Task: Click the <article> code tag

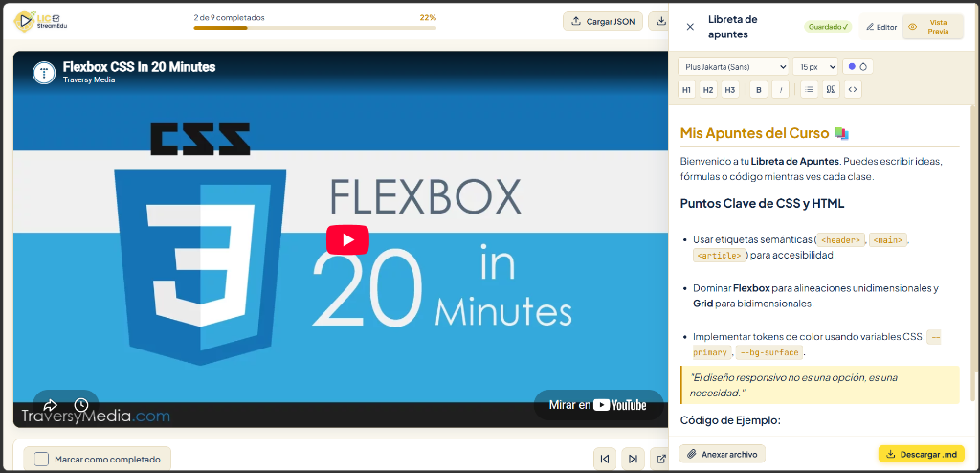Action: (x=720, y=256)
